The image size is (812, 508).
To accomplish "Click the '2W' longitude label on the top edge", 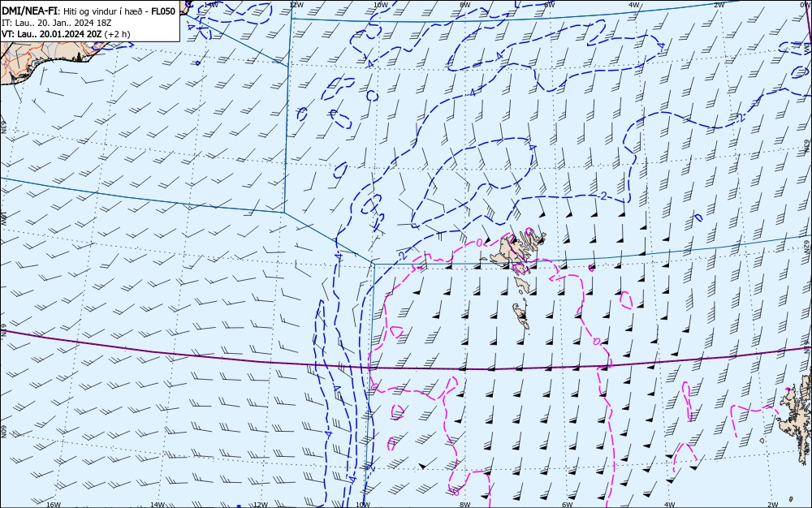I will click(719, 5).
